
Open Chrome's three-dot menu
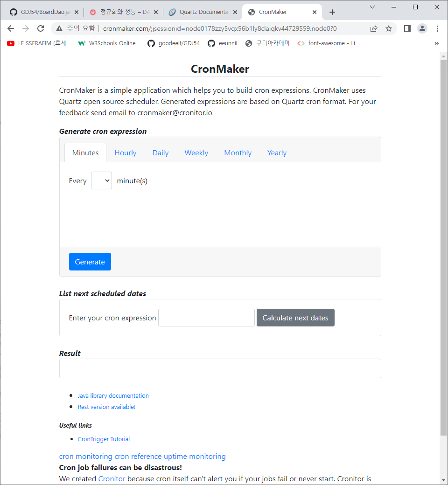(x=437, y=28)
